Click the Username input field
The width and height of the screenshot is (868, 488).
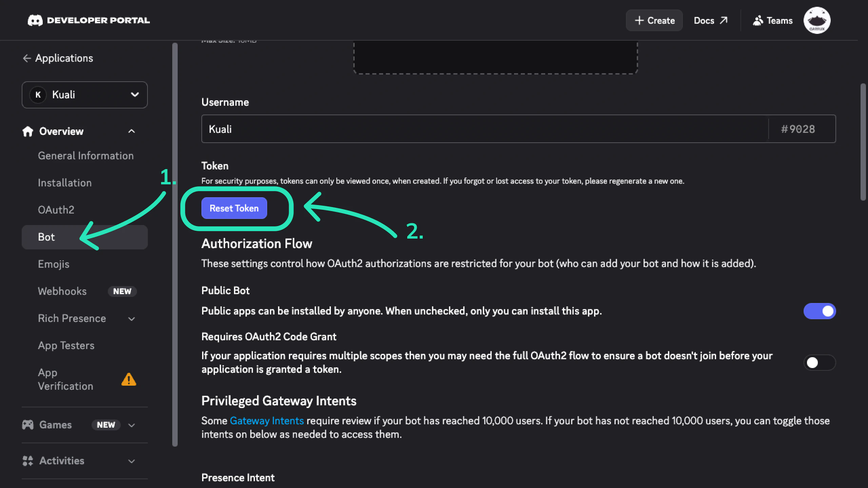click(485, 129)
